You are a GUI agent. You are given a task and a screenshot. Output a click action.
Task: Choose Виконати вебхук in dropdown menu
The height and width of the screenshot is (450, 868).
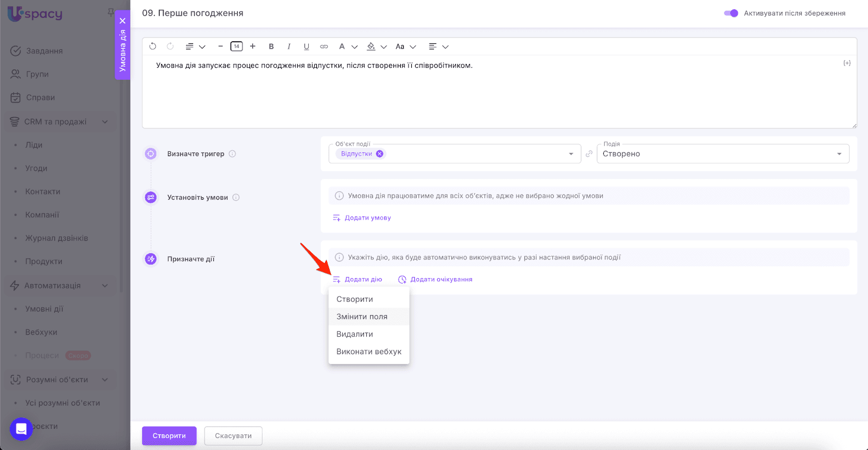coord(369,352)
